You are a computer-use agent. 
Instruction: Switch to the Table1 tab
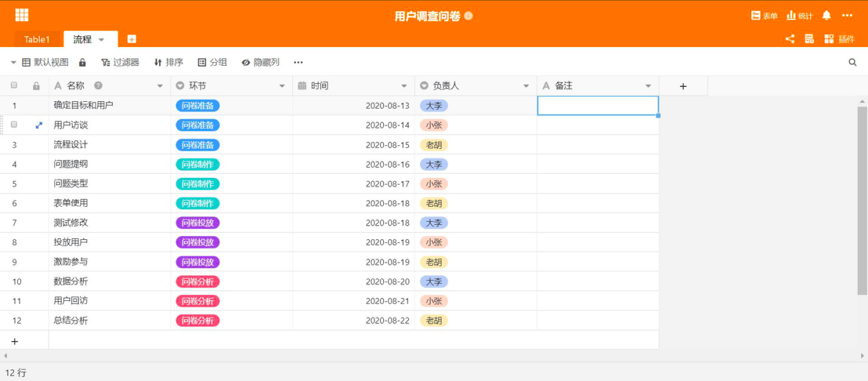(x=37, y=39)
